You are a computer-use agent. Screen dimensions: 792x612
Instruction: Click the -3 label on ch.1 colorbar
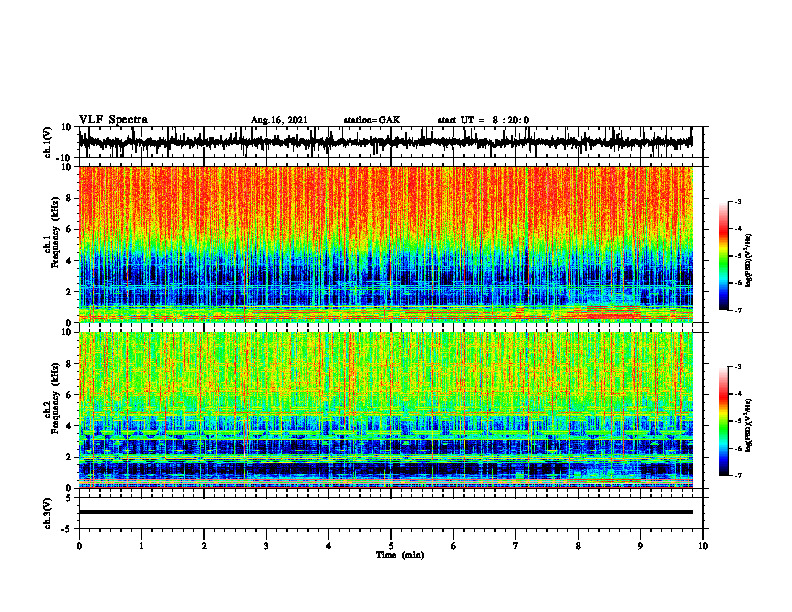(x=737, y=201)
